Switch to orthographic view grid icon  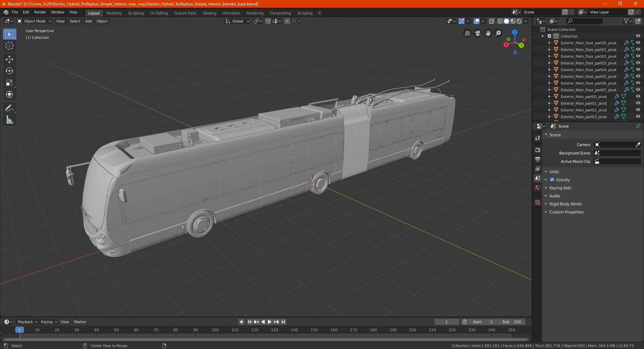467,33
